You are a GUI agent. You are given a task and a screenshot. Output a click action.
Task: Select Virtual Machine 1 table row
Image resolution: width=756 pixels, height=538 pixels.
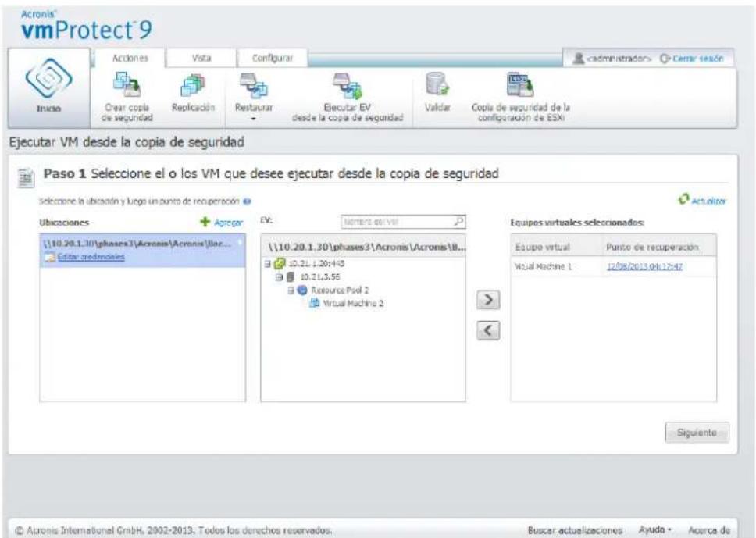click(613, 266)
